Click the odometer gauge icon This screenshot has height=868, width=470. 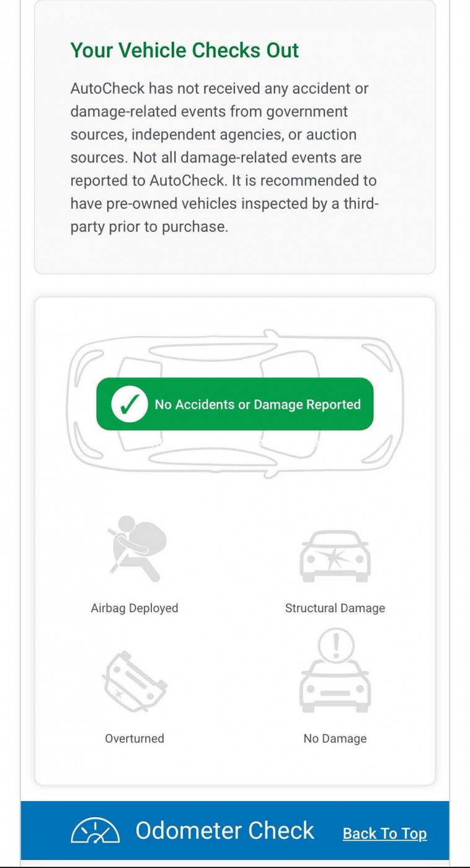pos(95,831)
